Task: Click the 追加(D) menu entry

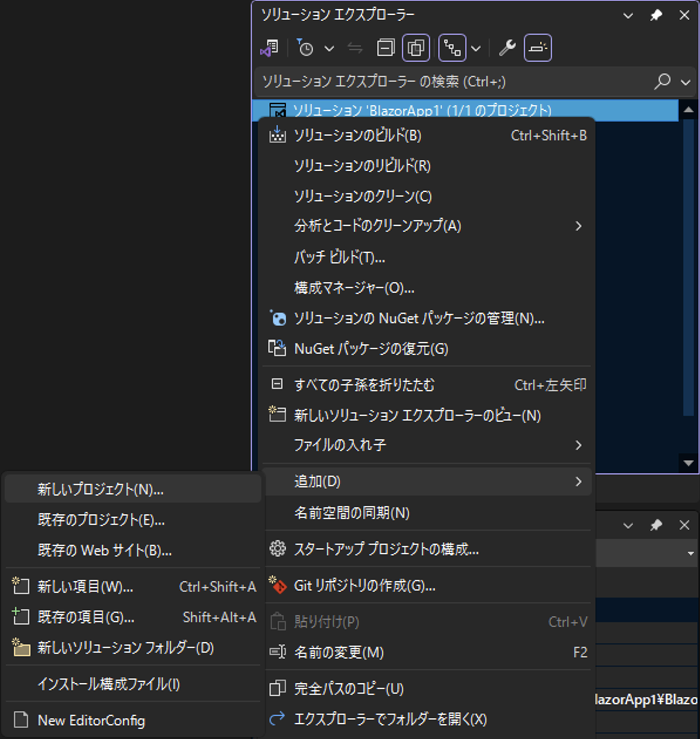Action: [428, 482]
